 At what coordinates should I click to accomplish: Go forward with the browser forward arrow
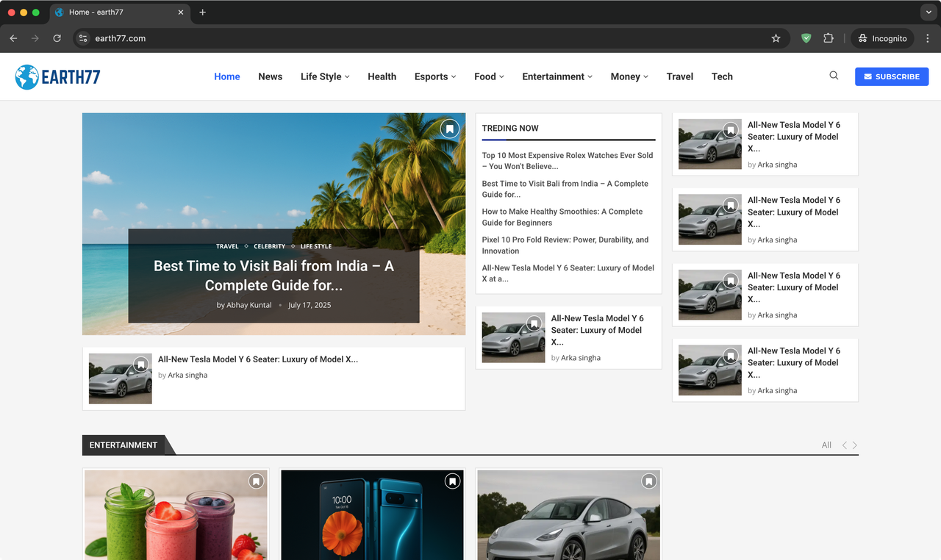pyautogui.click(x=35, y=38)
